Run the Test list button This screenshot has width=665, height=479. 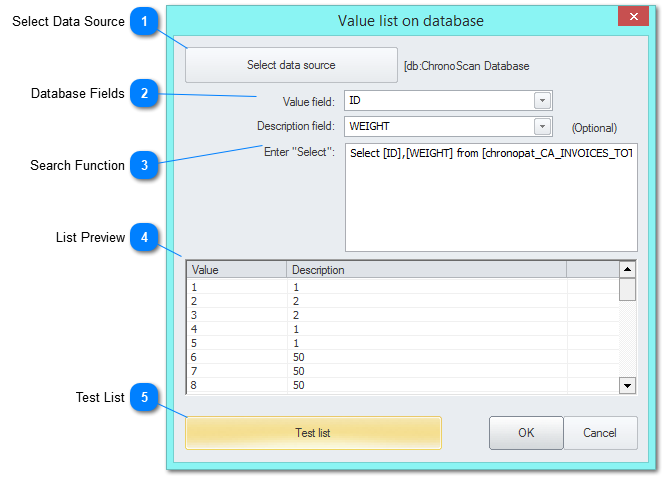313,433
